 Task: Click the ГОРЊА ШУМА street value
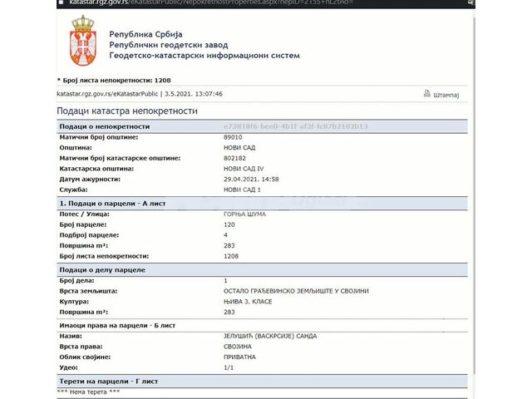tap(244, 214)
